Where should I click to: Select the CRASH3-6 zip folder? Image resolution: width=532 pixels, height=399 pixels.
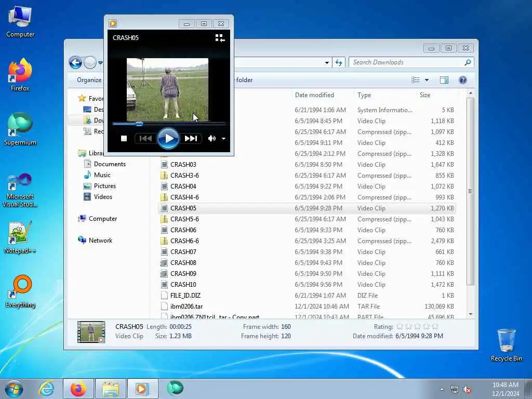[184, 176]
